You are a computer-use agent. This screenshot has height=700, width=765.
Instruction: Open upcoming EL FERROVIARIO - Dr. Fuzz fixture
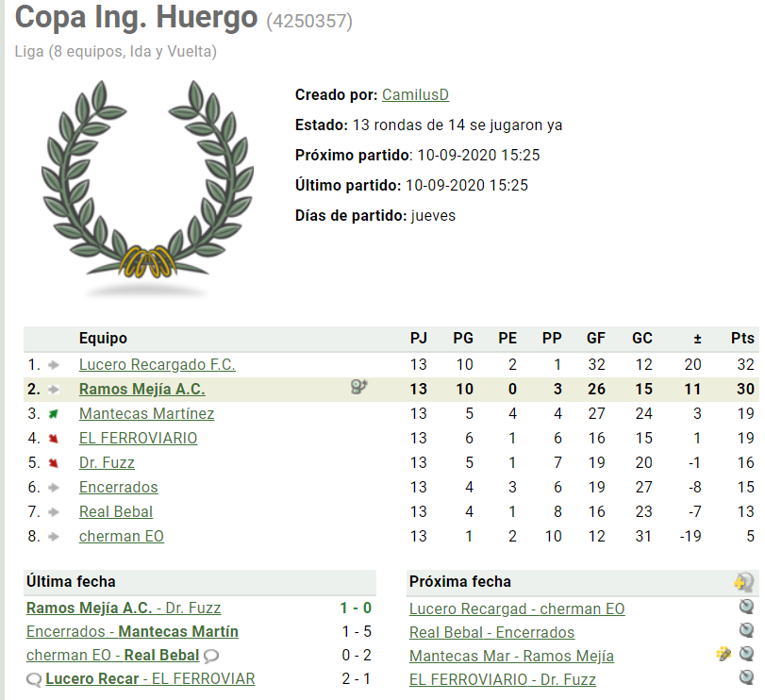[503, 679]
